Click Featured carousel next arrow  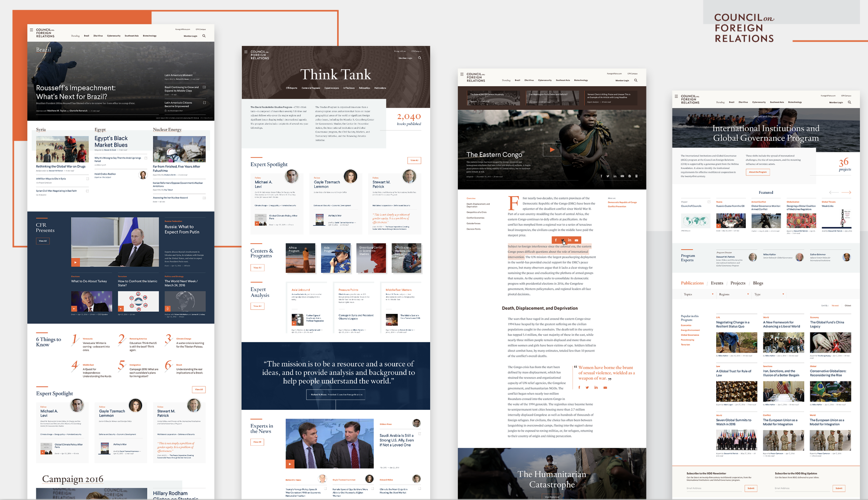pos(846,192)
